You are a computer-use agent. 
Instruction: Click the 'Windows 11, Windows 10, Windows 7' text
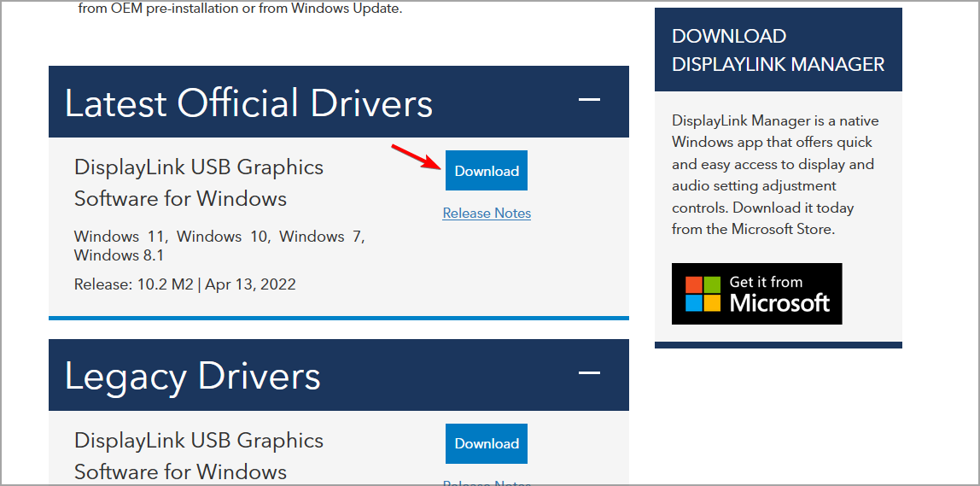point(219,237)
